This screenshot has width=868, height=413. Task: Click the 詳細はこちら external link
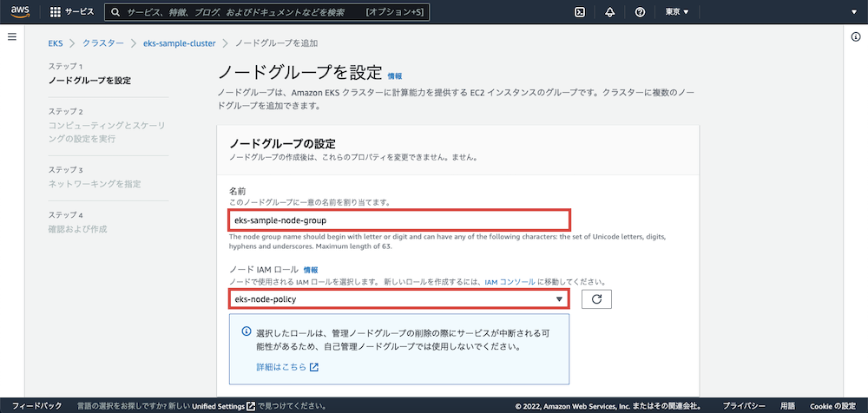[287, 367]
